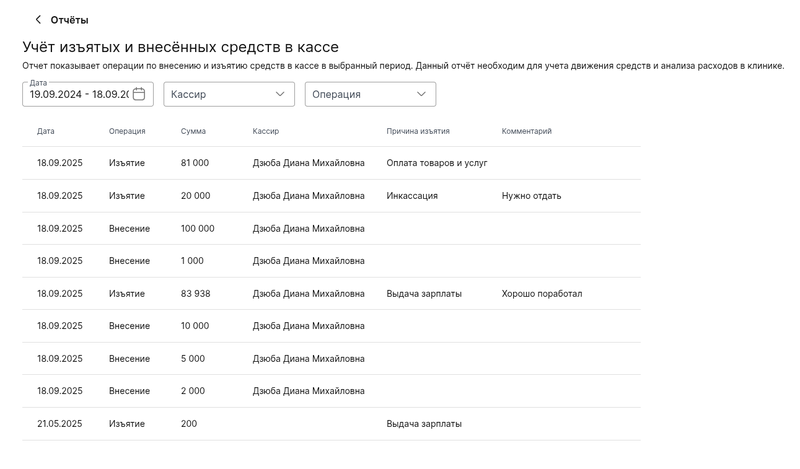
Task: Click the Сумма column header
Action: pos(193,131)
